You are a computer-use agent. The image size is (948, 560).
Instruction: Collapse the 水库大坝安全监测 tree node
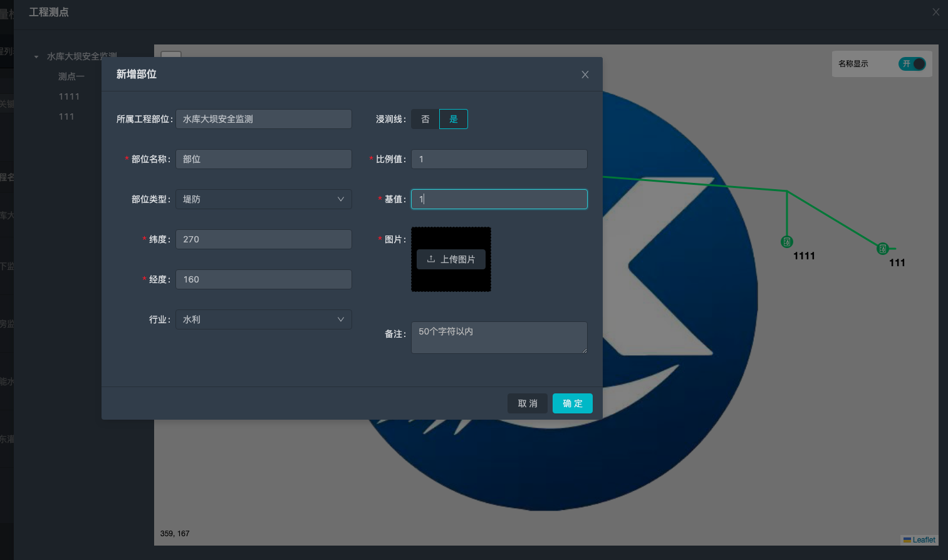(x=36, y=57)
